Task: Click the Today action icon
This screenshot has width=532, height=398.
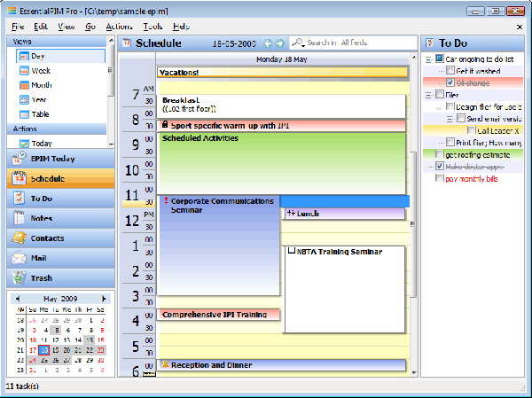Action: 24,144
